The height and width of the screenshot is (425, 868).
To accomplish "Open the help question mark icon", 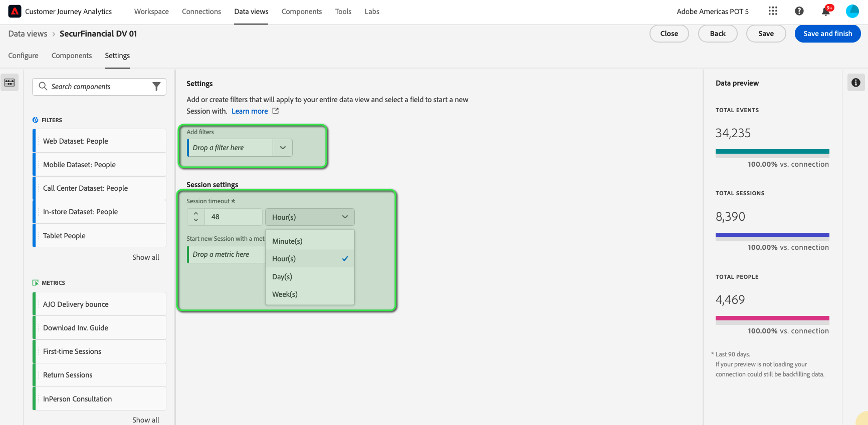I will point(799,11).
